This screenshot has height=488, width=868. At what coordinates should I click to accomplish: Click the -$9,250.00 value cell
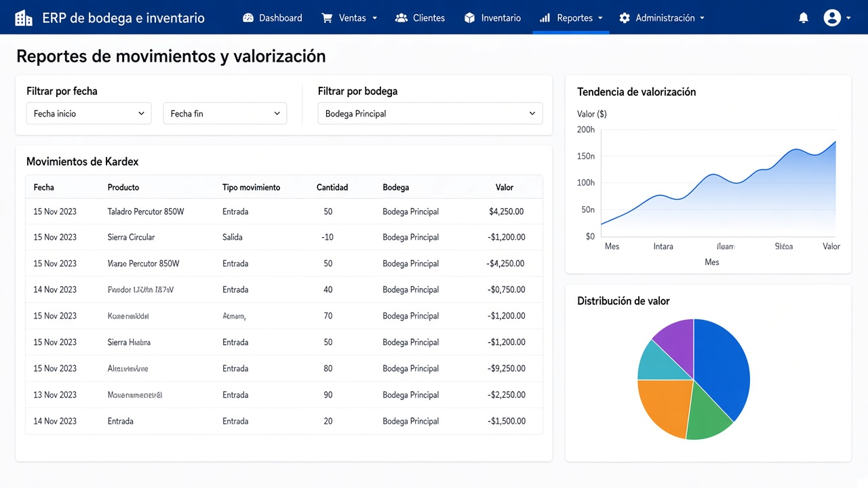point(507,369)
